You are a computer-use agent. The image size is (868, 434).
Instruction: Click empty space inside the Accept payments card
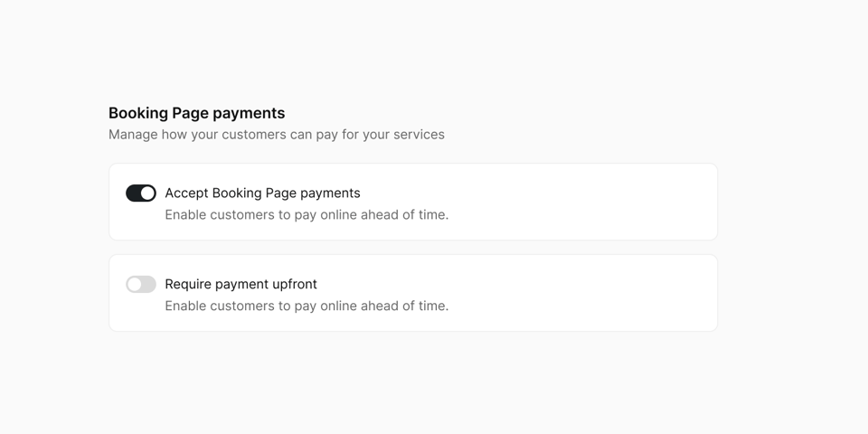[581, 202]
